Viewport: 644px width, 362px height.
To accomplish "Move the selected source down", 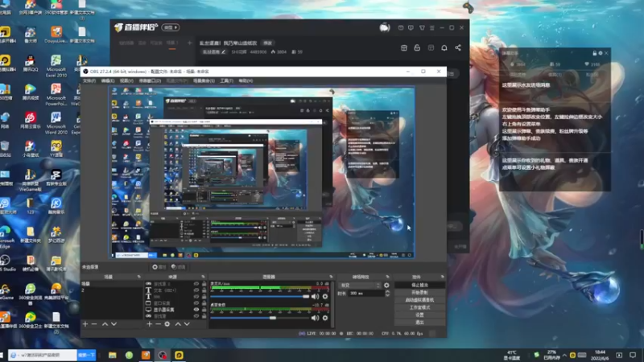I will coord(187,324).
